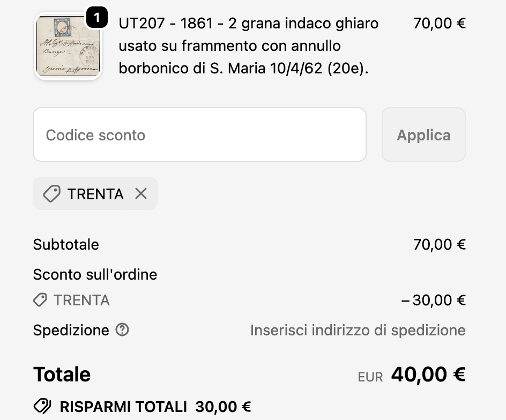This screenshot has width=506, height=420.
Task: Click the Totale heading
Action: click(x=62, y=374)
